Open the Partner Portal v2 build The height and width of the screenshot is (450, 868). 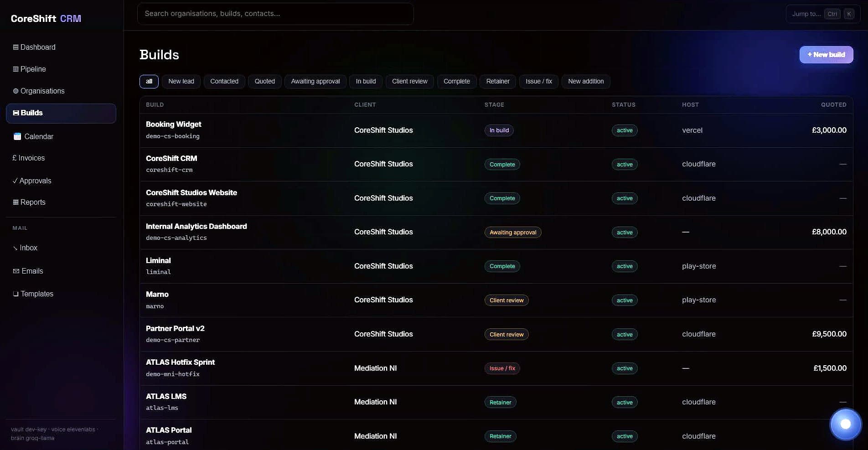[496, 334]
